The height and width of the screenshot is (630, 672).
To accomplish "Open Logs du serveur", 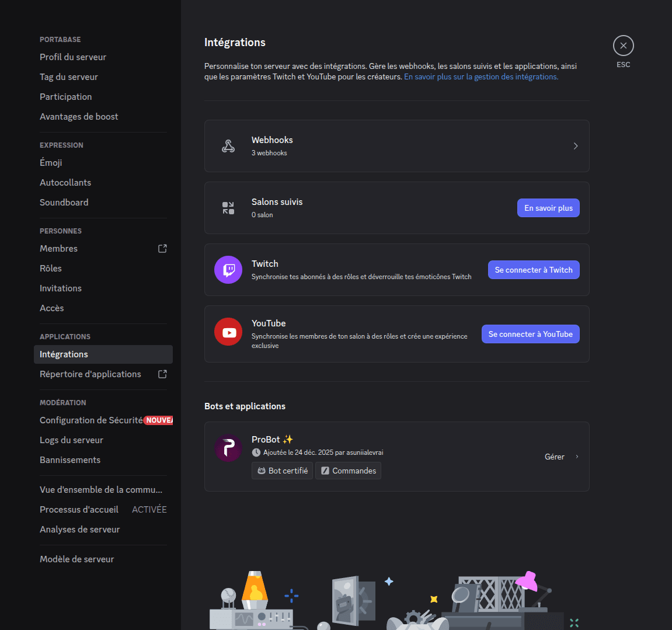I will tap(71, 440).
